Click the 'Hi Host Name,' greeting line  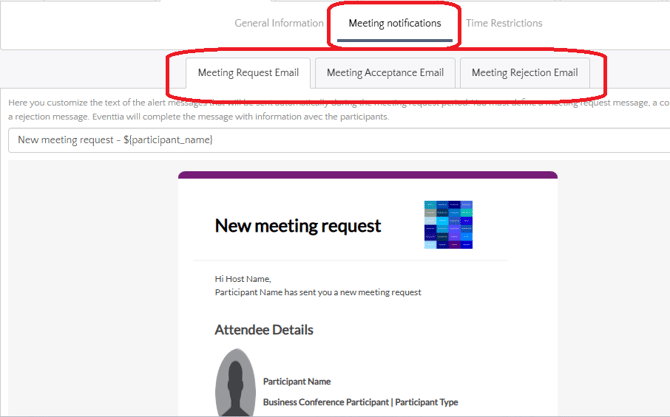point(243,279)
